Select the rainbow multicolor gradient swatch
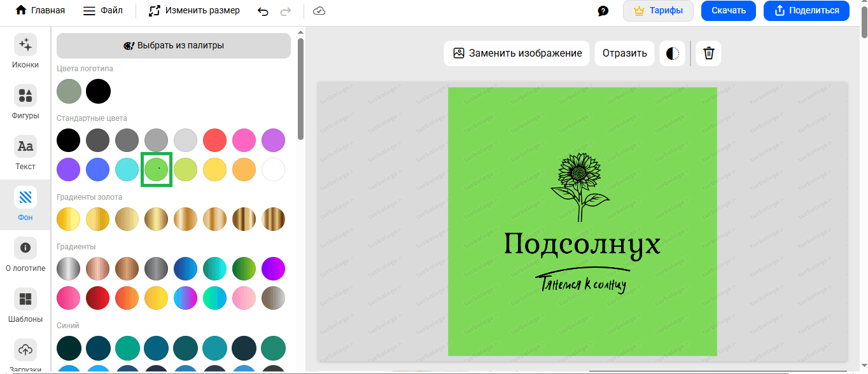Image resolution: width=868 pixels, height=374 pixels. 186,298
